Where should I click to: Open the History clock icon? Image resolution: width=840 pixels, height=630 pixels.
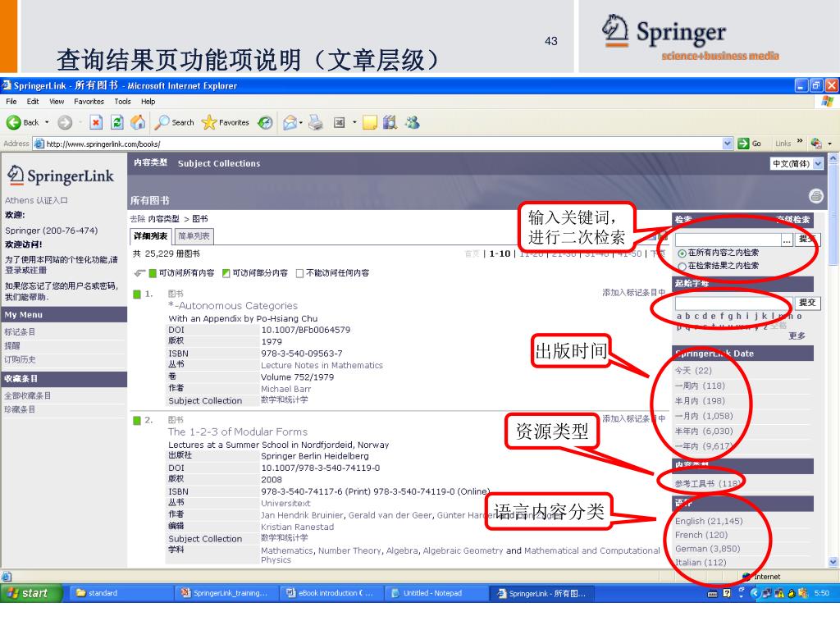click(265, 123)
